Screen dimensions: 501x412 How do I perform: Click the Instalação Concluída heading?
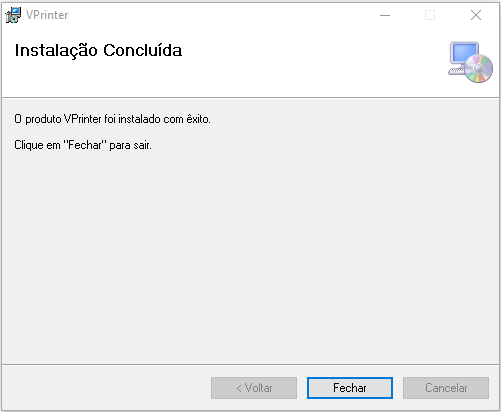click(98, 50)
